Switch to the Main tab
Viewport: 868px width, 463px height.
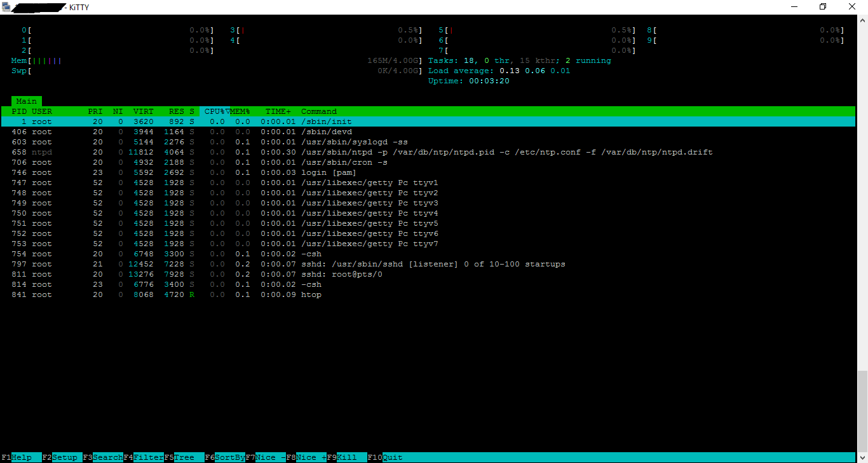[27, 101]
